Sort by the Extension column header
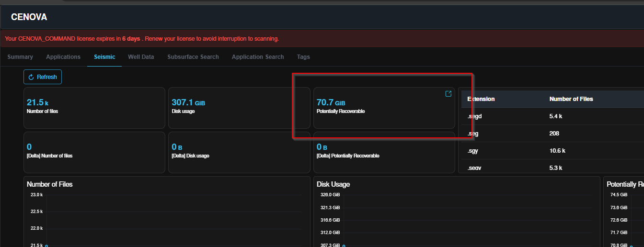 pyautogui.click(x=481, y=99)
